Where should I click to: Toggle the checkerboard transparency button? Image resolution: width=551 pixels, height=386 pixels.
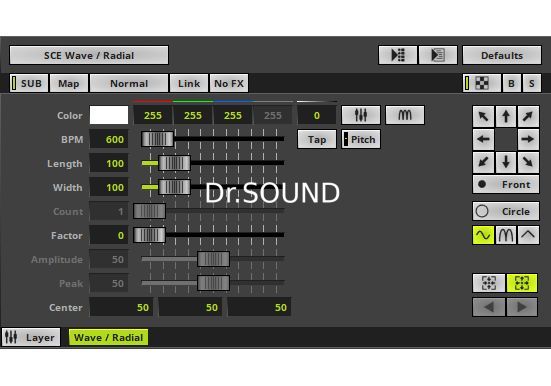[x=482, y=83]
